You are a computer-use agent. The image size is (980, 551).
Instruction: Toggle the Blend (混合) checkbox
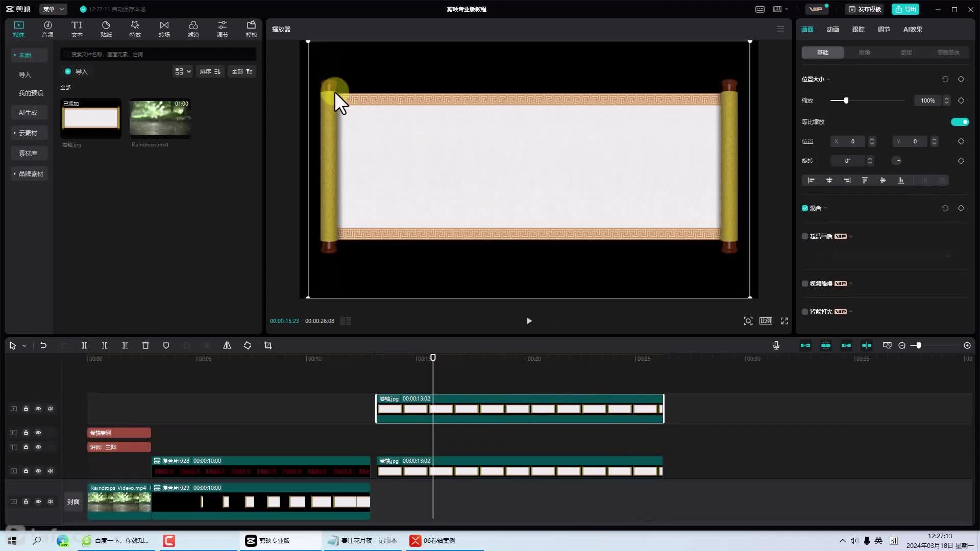coord(805,208)
